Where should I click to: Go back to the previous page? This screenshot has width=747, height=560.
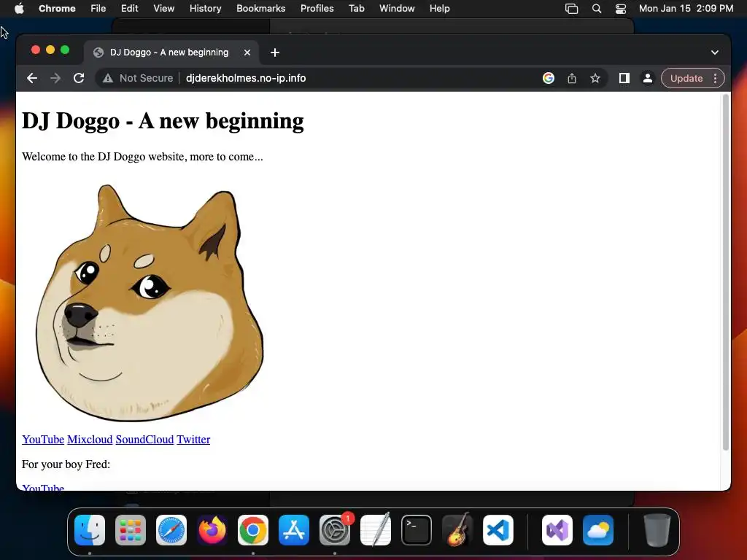32,78
